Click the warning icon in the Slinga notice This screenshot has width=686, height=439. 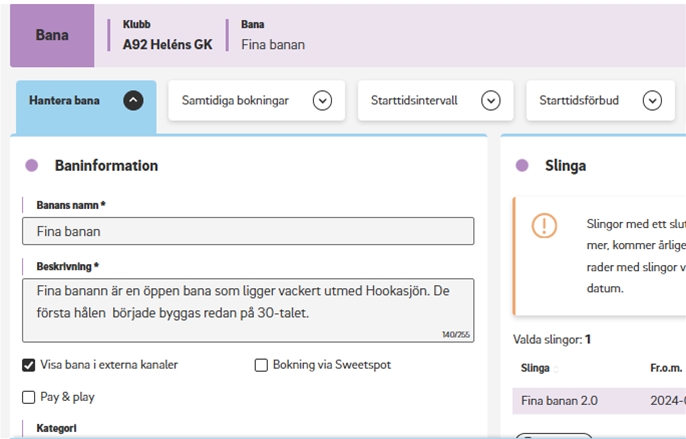point(544,225)
